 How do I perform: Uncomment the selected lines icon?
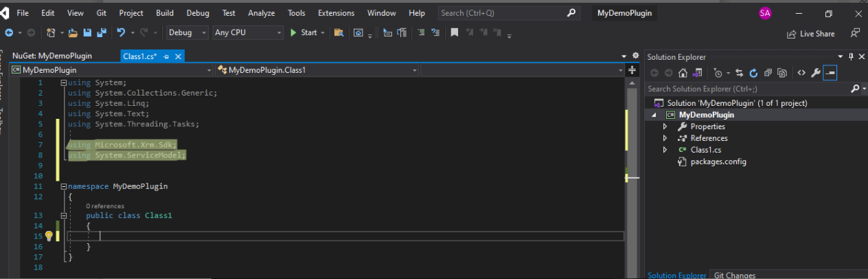(435, 32)
